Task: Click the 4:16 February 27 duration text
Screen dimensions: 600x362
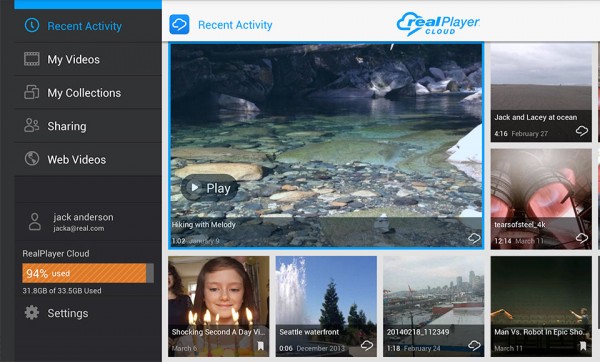Action: (x=521, y=134)
